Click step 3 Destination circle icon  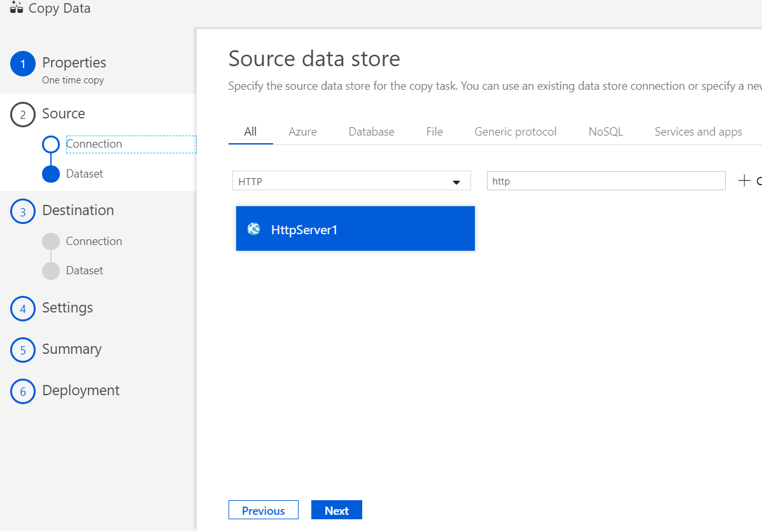pyautogui.click(x=23, y=212)
